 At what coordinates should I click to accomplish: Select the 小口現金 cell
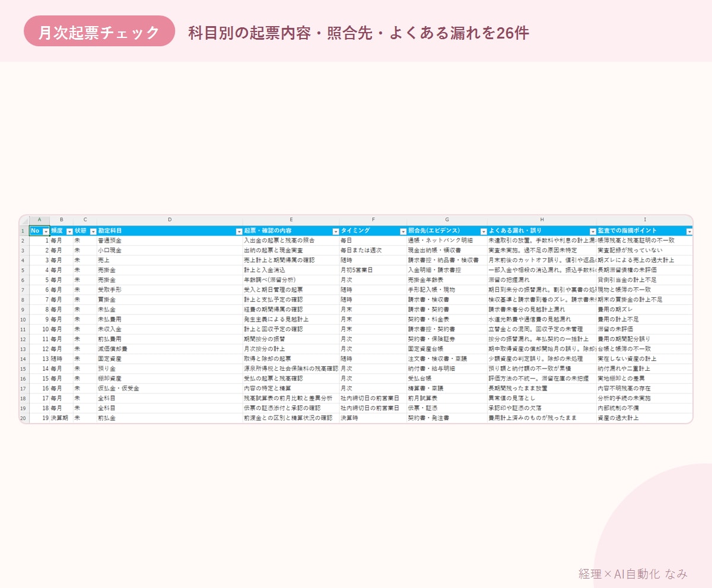[x=170, y=250]
